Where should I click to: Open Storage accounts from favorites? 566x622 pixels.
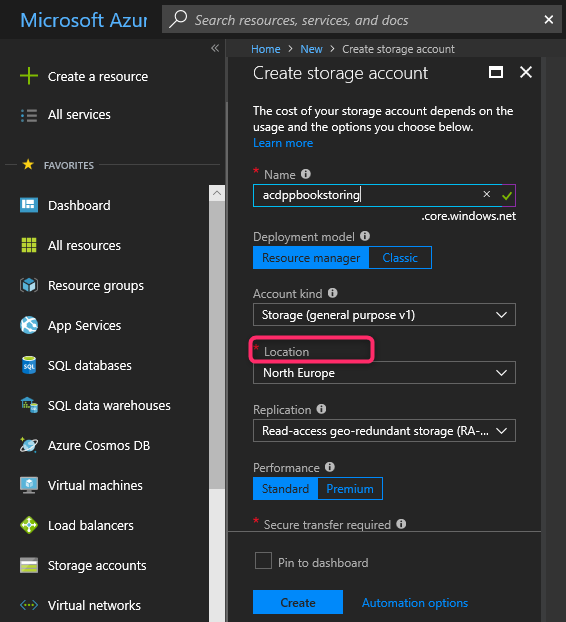tap(97, 566)
